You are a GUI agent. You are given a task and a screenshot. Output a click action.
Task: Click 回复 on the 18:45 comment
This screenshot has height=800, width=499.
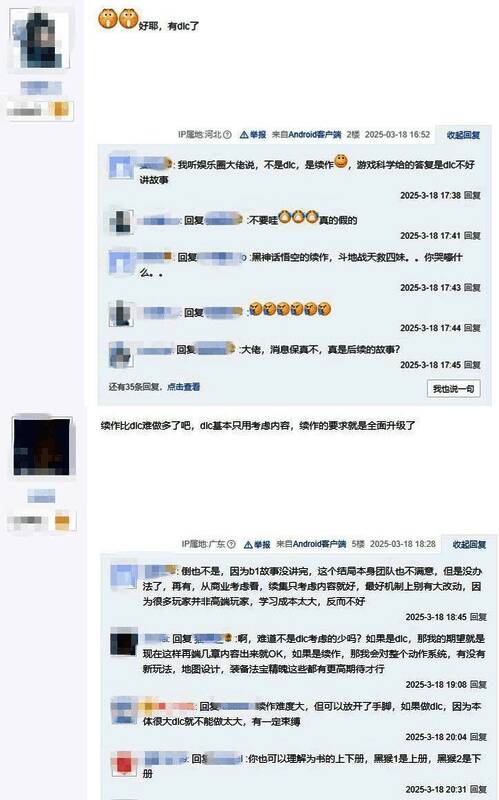(478, 617)
